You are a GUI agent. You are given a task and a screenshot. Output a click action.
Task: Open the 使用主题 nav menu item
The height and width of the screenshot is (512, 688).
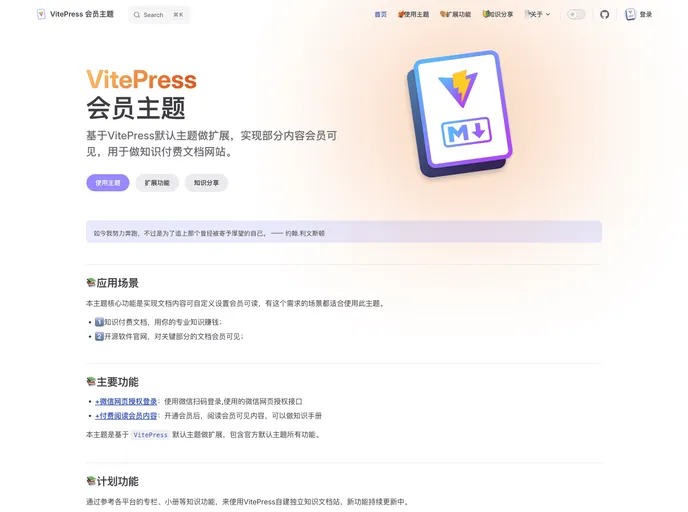pos(413,14)
